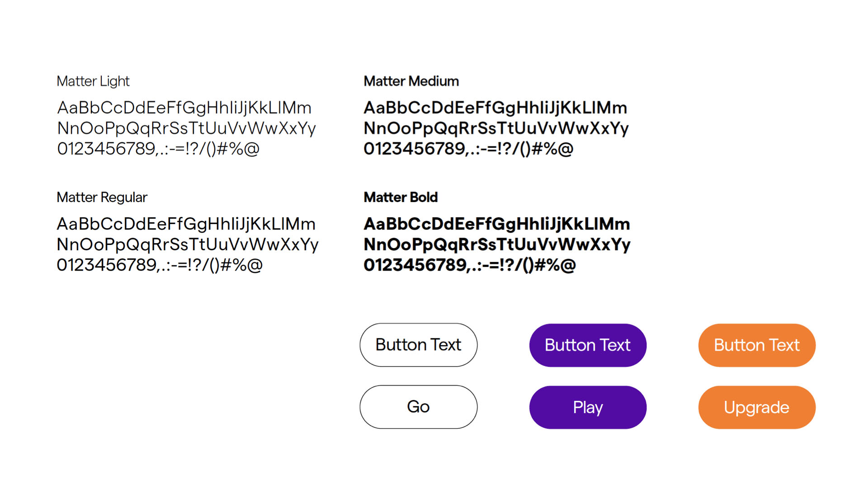Click the Matter Regular numerals and symbols line

(160, 265)
